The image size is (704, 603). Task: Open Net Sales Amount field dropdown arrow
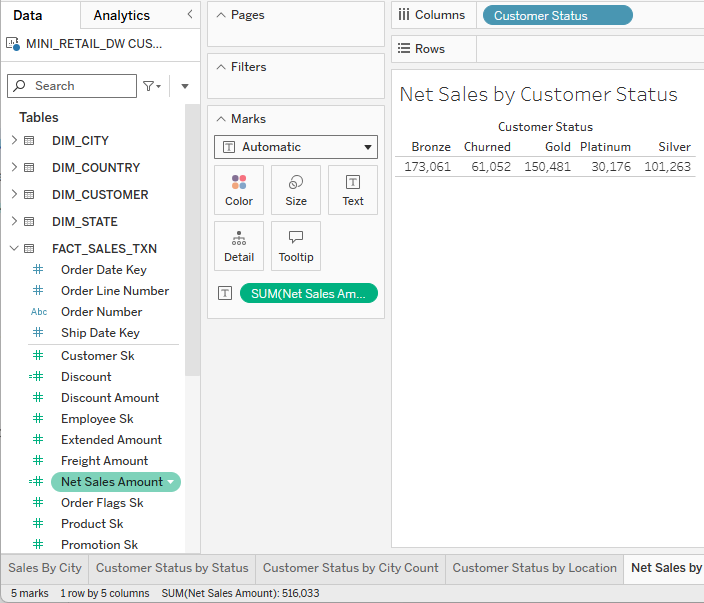[x=171, y=482]
